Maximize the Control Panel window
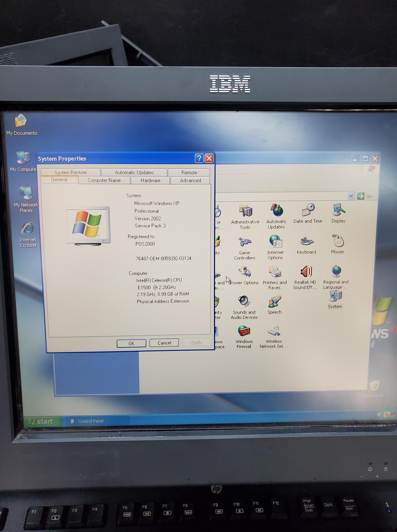Image resolution: width=397 pixels, height=532 pixels. 365,159
